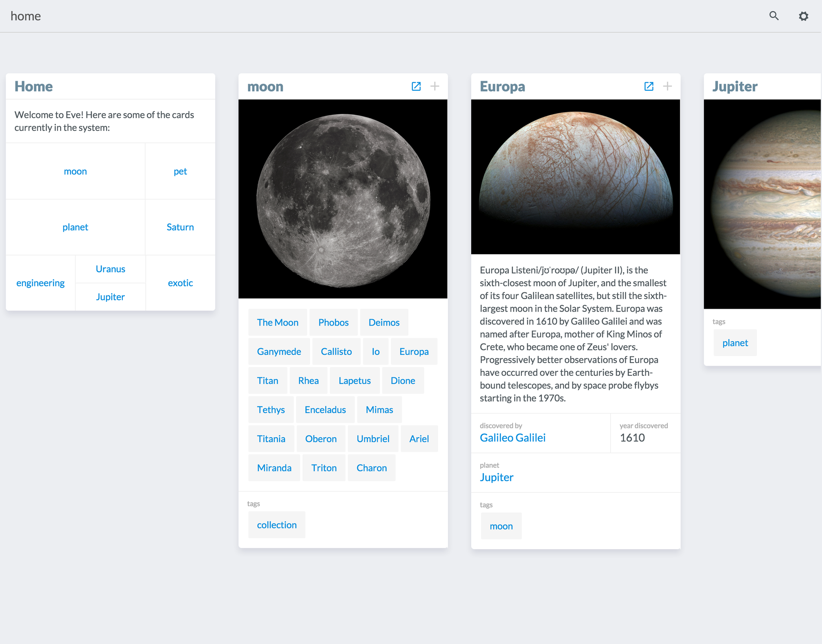This screenshot has width=822, height=644.
Task: Open Jupiter from the Europa planet field
Action: pos(496,477)
